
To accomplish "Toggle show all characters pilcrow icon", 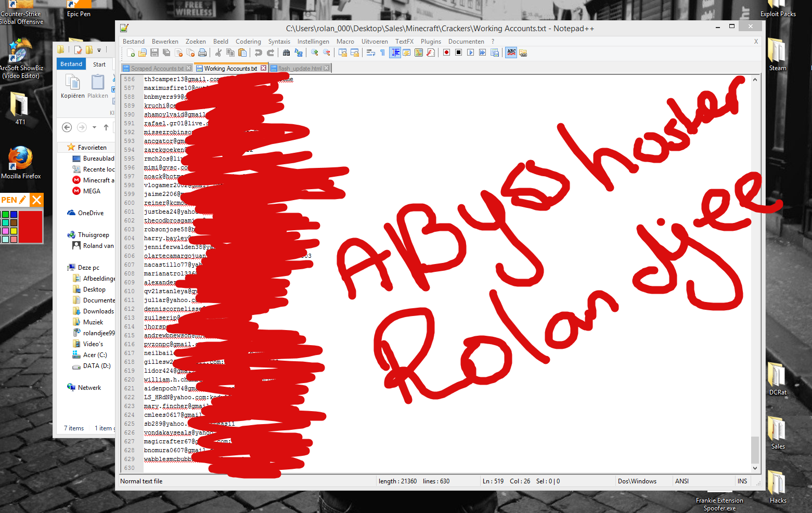I will (x=382, y=52).
